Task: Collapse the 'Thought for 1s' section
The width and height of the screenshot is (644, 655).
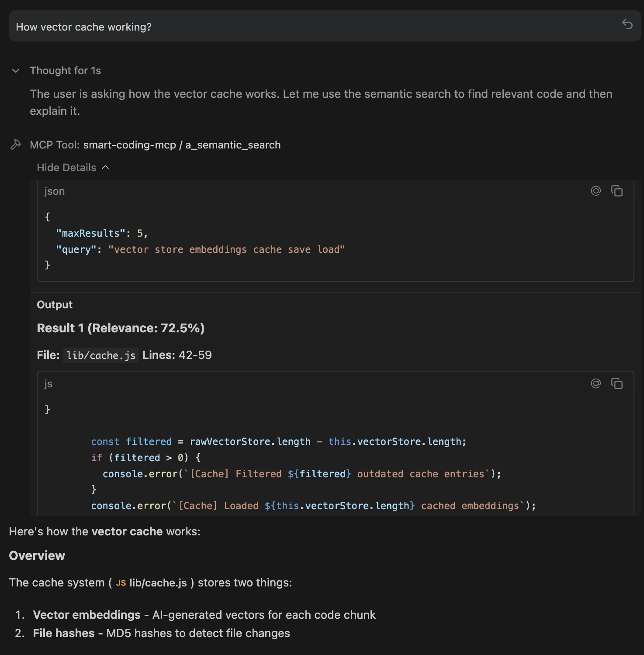Action: point(16,71)
